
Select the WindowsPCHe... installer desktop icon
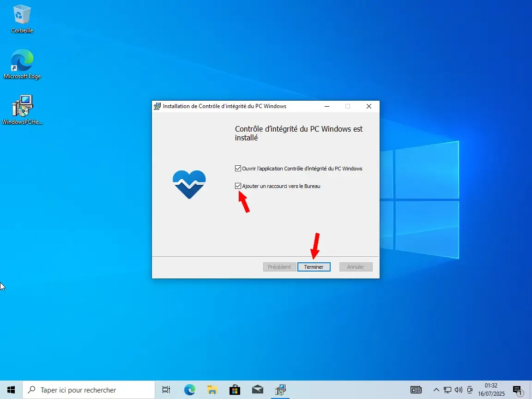tap(22, 109)
